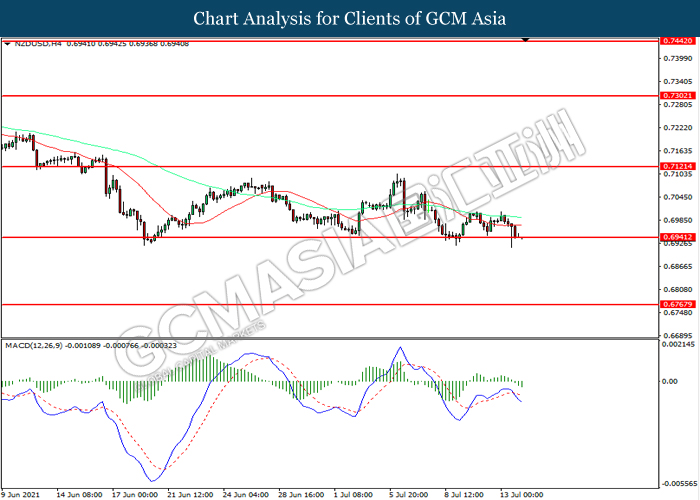Image resolution: width=700 pixels, height=500 pixels.
Task: Click the 28 Jun 16:00 time label
Action: tap(301, 495)
